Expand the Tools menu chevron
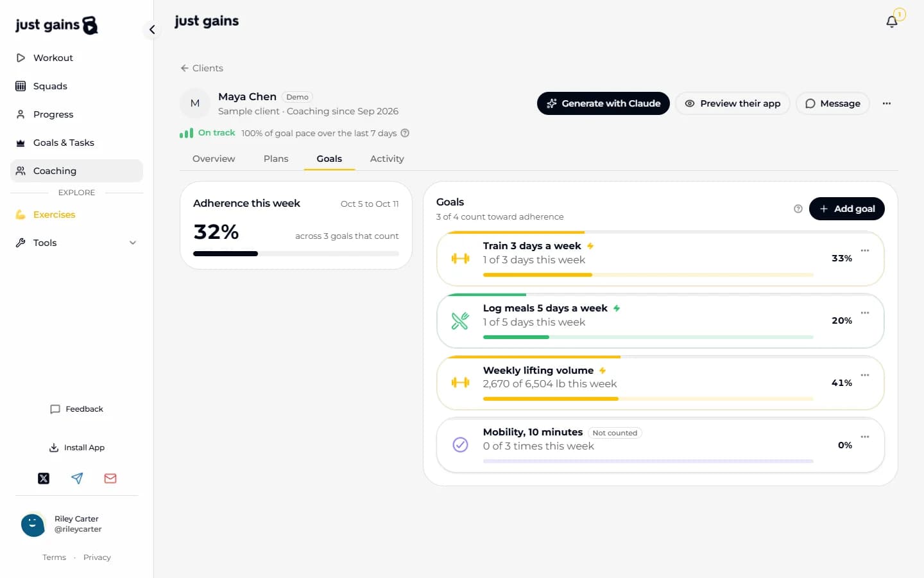Viewport: 924px width, 578px height. tap(133, 243)
